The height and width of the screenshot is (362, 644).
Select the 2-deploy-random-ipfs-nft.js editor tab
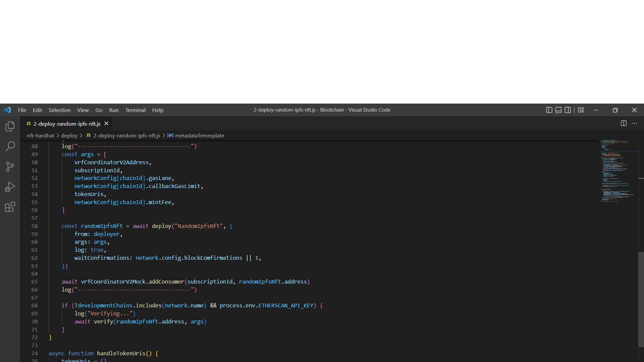point(66,124)
